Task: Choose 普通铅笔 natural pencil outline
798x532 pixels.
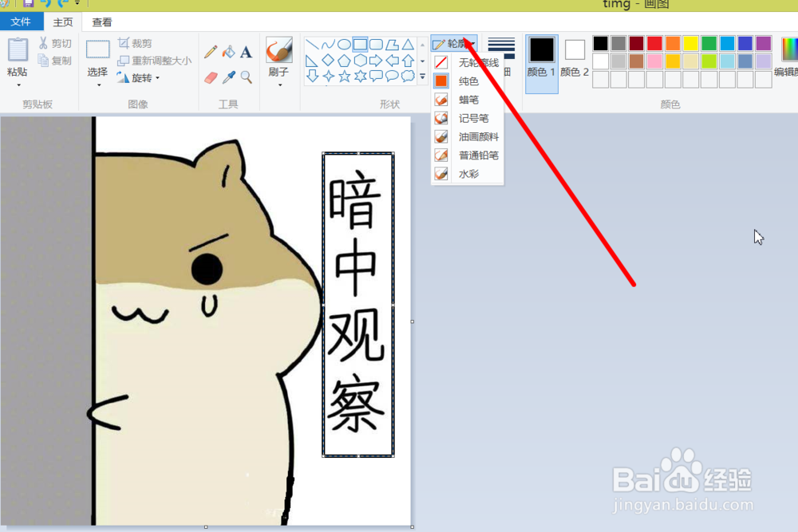Action: pyautogui.click(x=467, y=155)
